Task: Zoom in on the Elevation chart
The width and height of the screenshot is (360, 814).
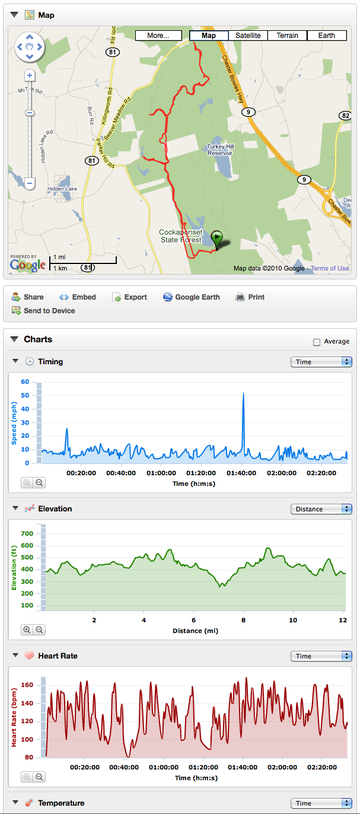Action: click(27, 630)
